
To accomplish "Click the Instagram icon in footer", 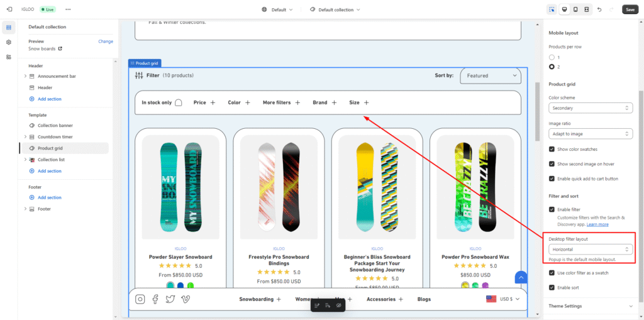I will point(140,299).
